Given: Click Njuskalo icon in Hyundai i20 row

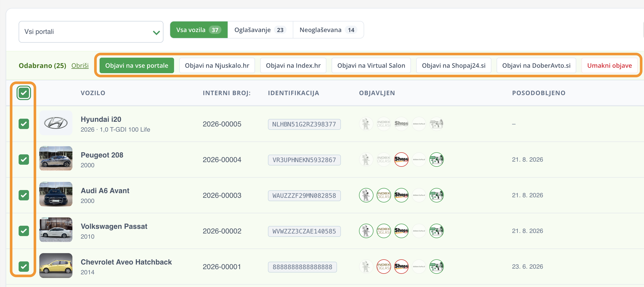Looking at the screenshot, I should [x=366, y=124].
